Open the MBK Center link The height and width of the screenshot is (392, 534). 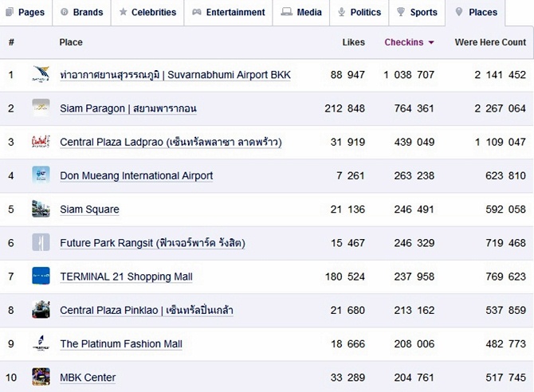(x=88, y=378)
